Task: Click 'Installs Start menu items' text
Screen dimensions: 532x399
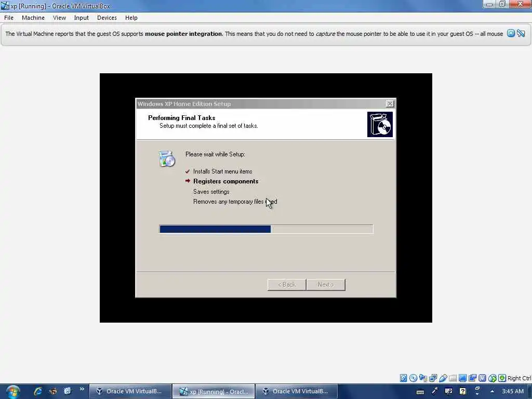Action: click(x=222, y=171)
